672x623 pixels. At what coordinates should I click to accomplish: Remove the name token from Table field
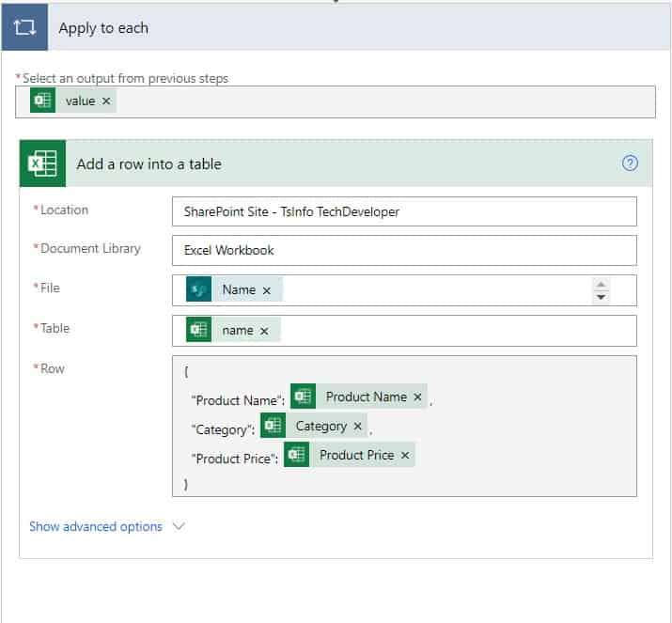coord(264,331)
